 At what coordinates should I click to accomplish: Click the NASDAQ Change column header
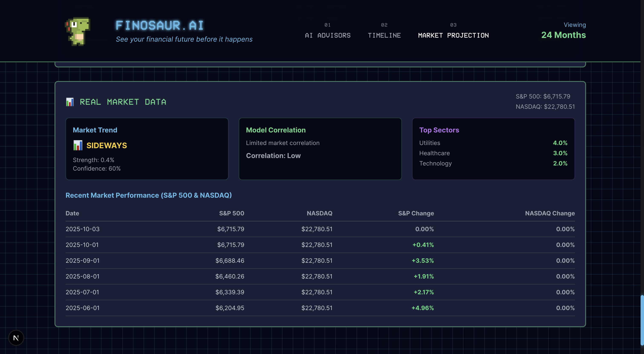549,213
